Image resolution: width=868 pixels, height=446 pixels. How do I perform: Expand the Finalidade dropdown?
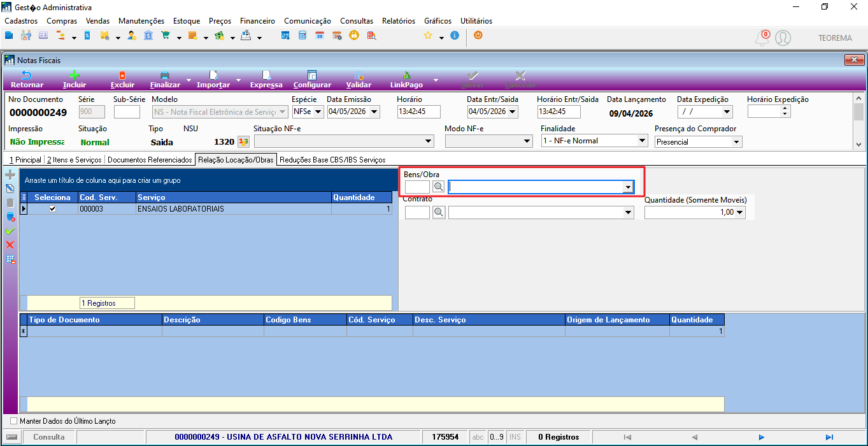coord(642,141)
